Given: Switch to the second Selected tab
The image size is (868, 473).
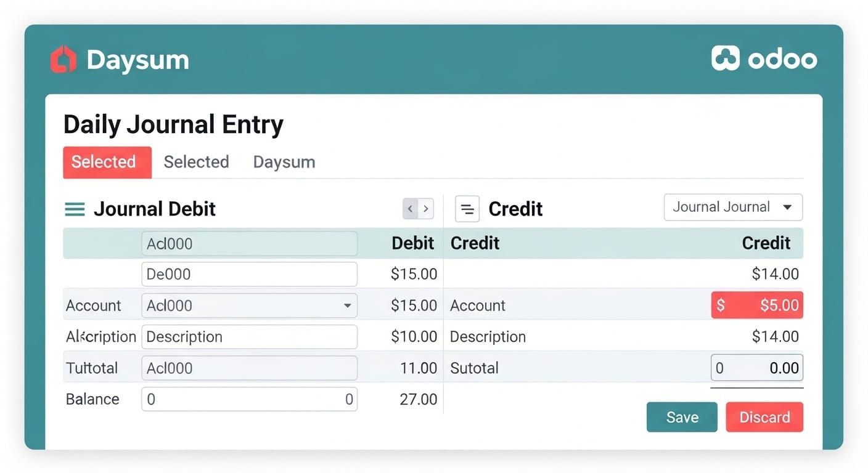Looking at the screenshot, I should tap(196, 162).
